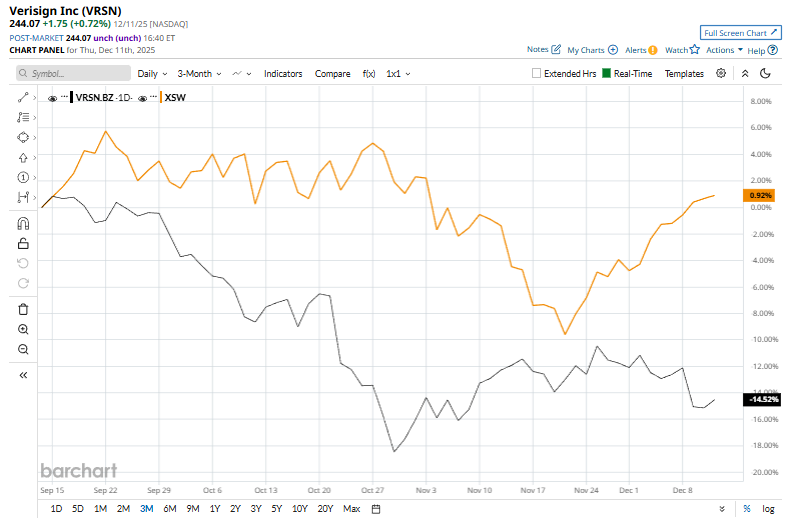Open the Templates menu
This screenshot has width=785, height=523.
(684, 74)
